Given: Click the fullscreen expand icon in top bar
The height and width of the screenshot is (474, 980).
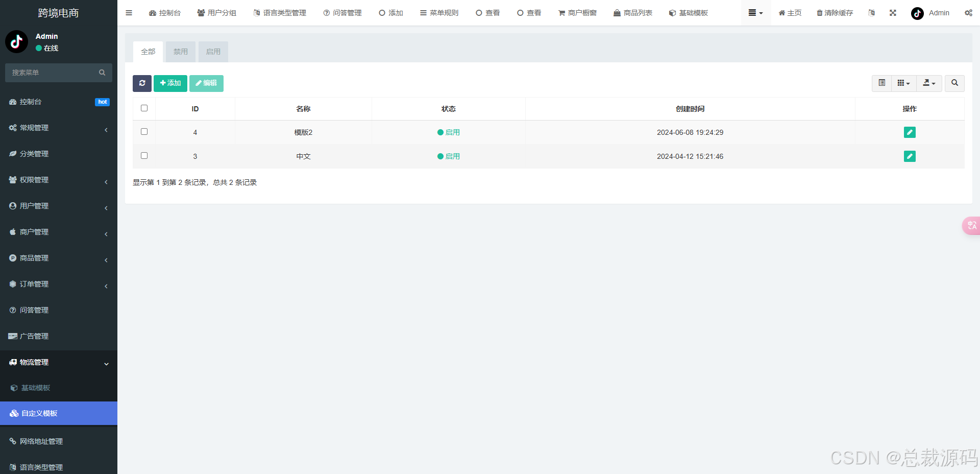Looking at the screenshot, I should pyautogui.click(x=893, y=13).
